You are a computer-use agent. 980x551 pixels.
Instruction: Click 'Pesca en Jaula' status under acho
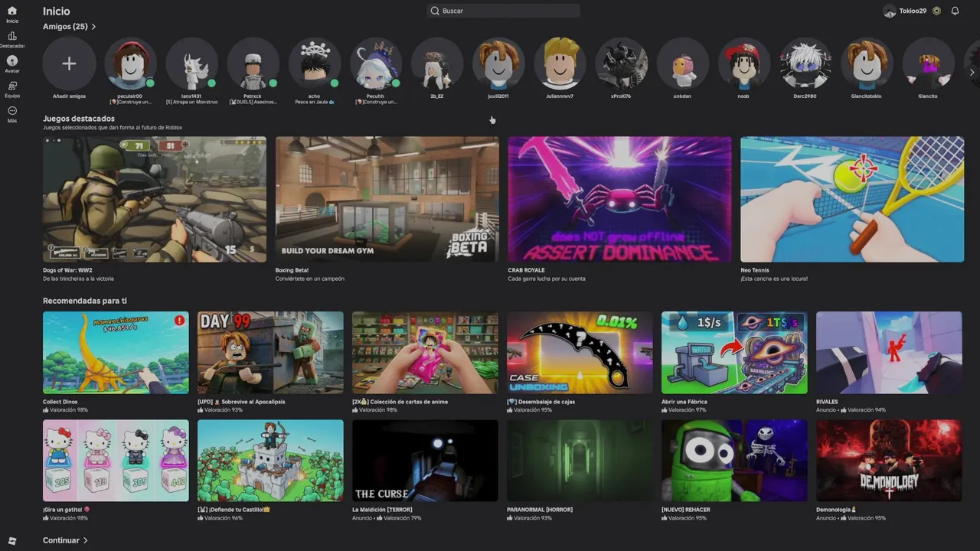tap(314, 102)
